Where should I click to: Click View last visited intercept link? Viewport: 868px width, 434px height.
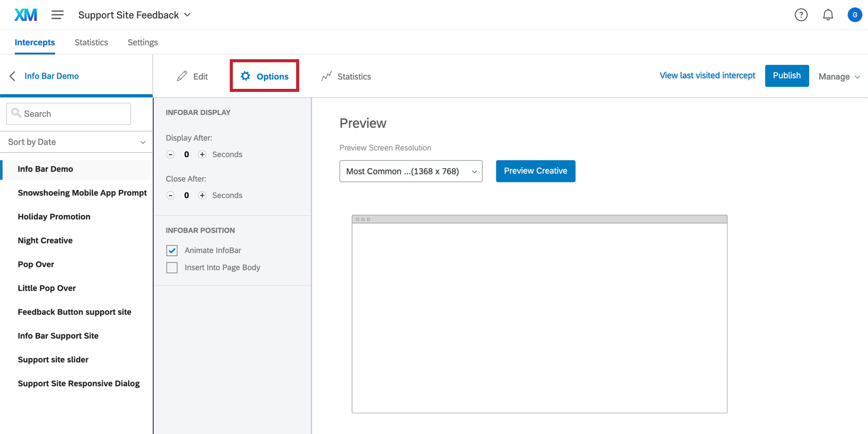coord(707,76)
